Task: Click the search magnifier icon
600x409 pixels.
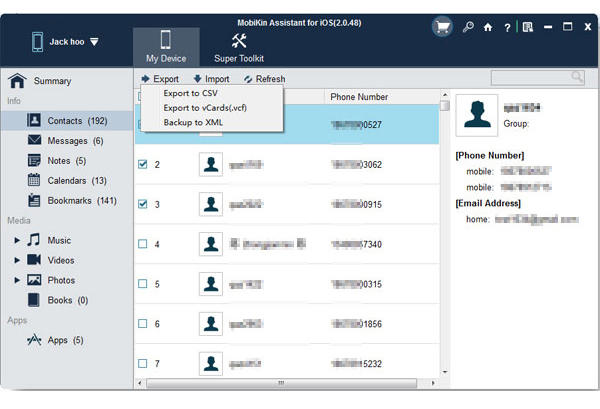Action: coord(577,77)
